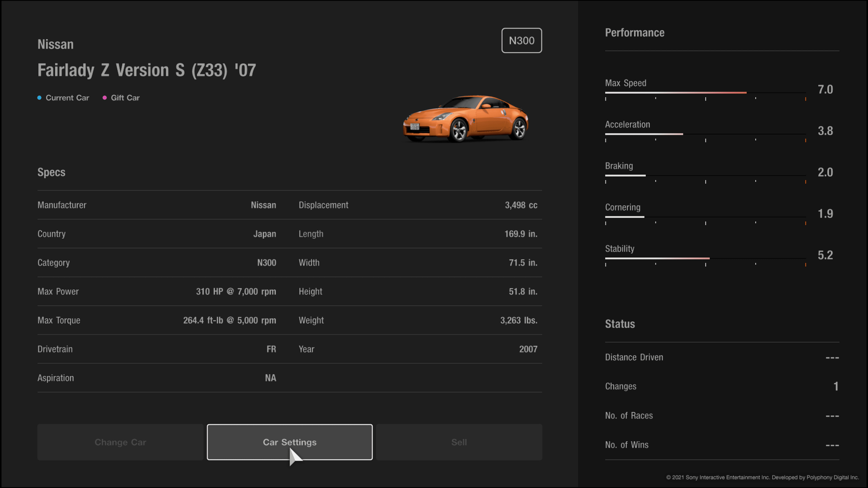
Task: Click the Drivetrain spec label
Action: coord(55,349)
